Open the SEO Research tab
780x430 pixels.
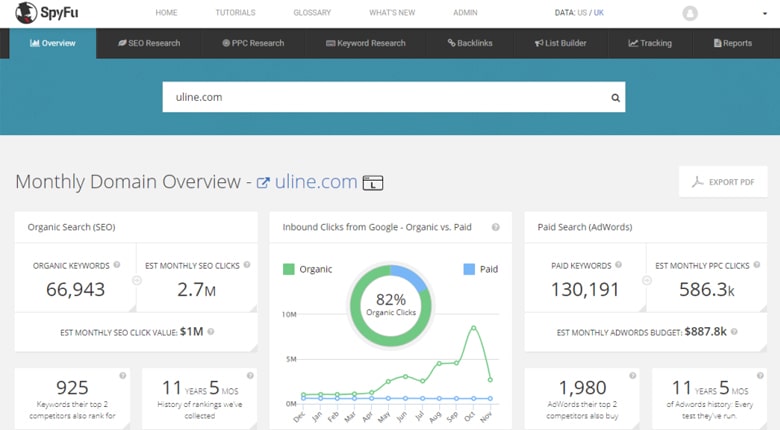tap(149, 43)
